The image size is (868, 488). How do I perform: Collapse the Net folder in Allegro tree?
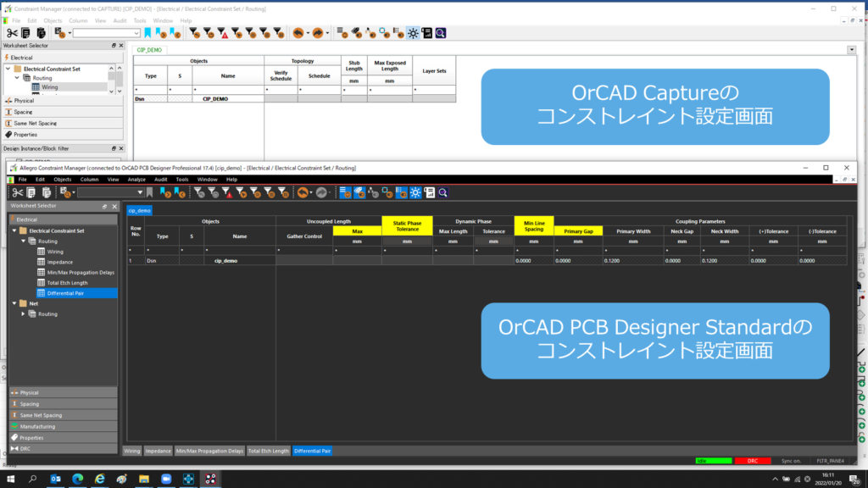pyautogui.click(x=14, y=303)
